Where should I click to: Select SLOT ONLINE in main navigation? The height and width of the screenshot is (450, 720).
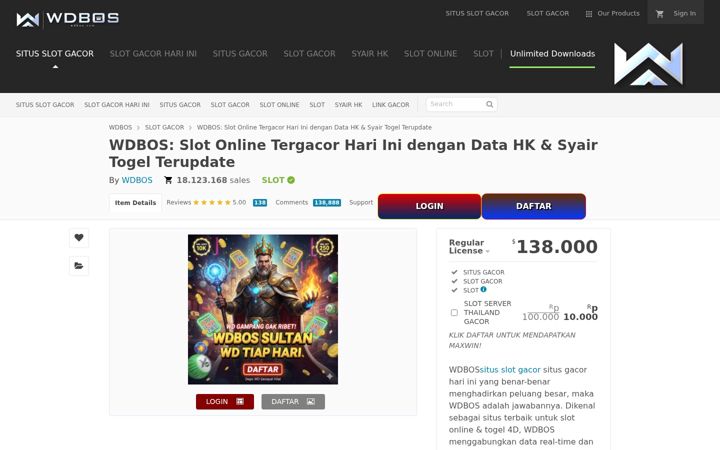[430, 54]
